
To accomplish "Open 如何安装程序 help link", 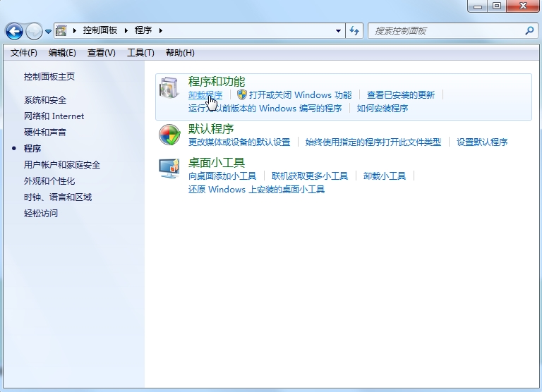I will 383,109.
